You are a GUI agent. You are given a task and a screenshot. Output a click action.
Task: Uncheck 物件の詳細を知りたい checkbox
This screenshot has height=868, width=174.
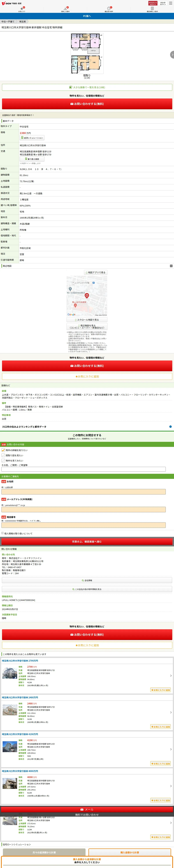pos(3,450)
